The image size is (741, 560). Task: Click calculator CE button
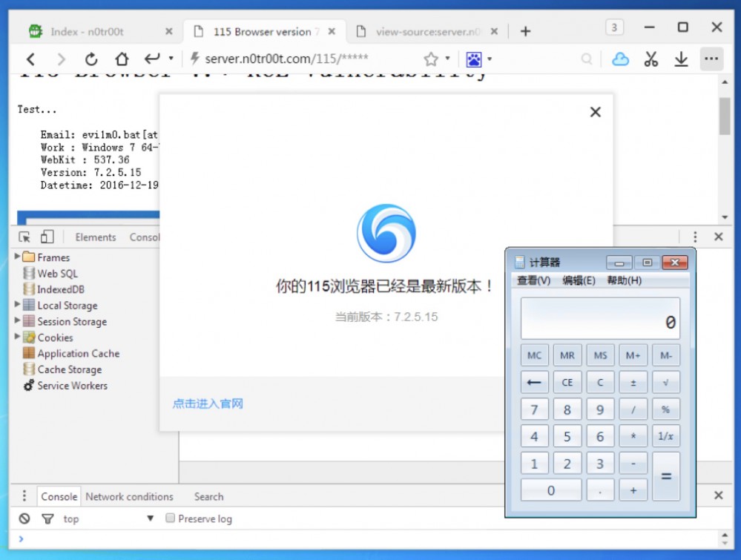click(567, 382)
